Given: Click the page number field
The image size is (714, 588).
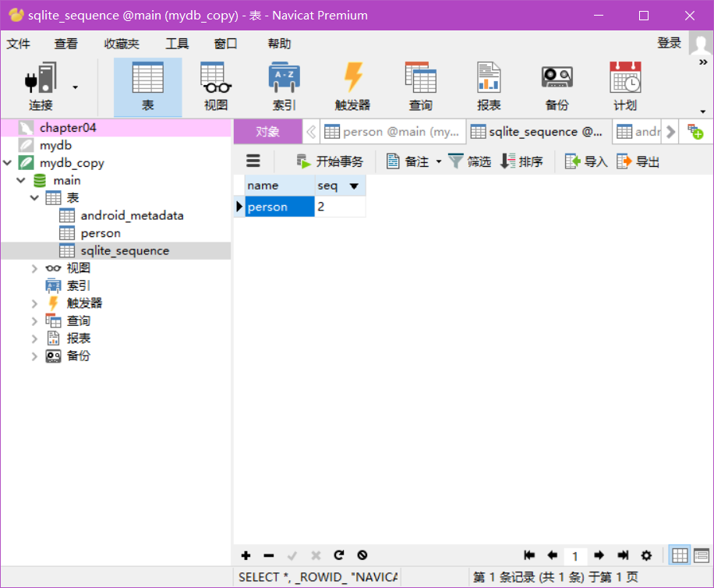Looking at the screenshot, I should (575, 556).
